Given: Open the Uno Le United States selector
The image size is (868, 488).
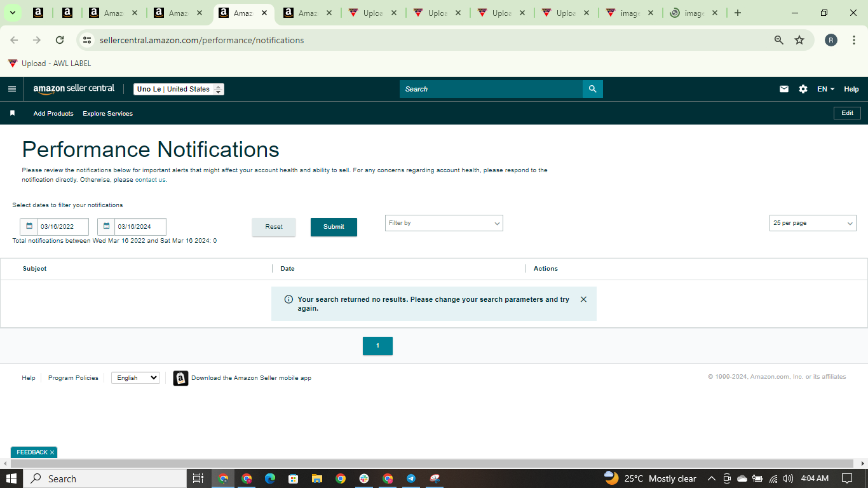Looking at the screenshot, I should tap(179, 89).
